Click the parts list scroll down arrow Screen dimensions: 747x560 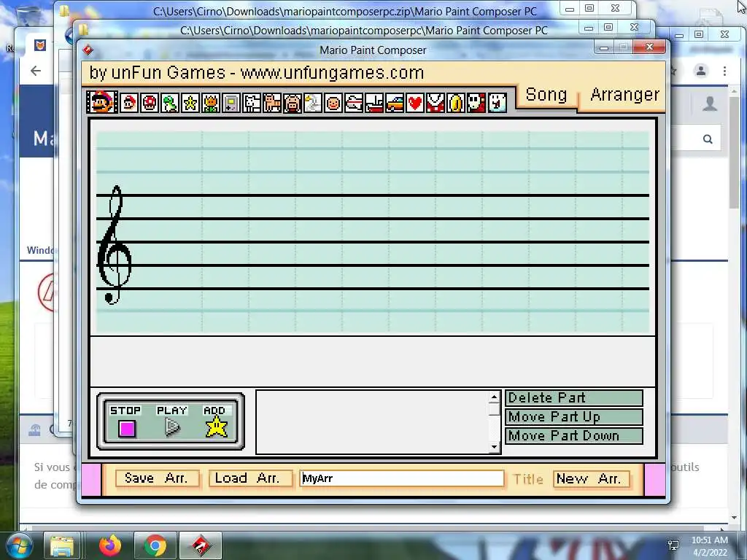coord(494,447)
